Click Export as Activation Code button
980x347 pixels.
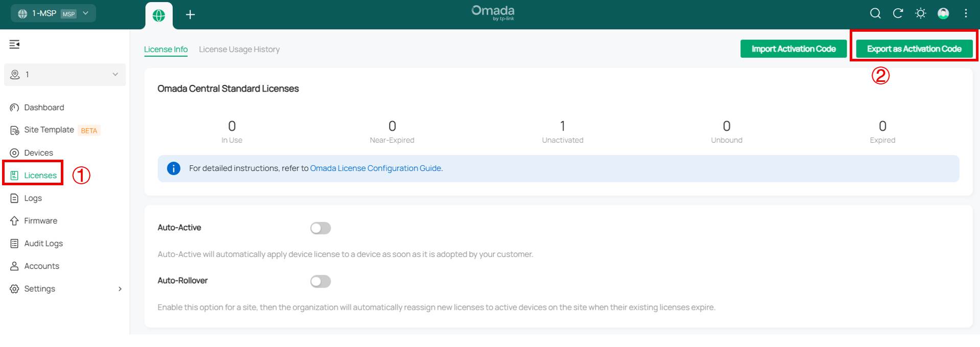[914, 49]
